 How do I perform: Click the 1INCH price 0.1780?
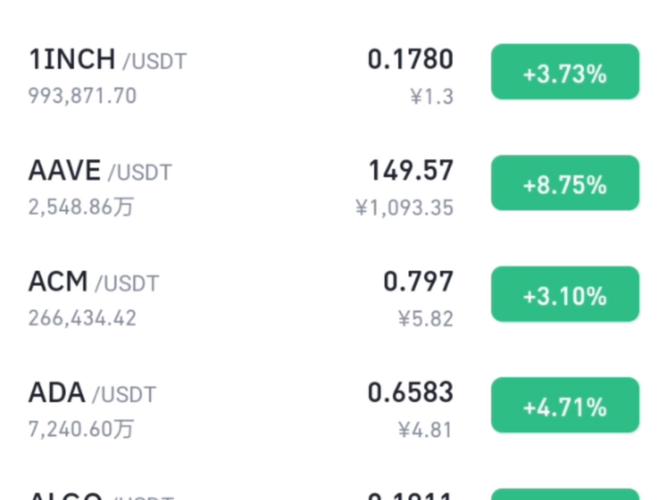pos(410,59)
